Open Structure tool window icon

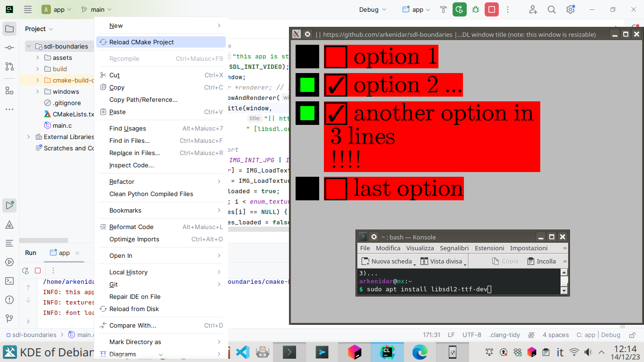click(x=9, y=90)
